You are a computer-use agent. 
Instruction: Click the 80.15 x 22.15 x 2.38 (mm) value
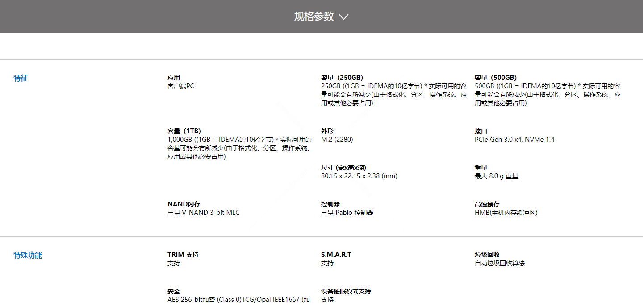pyautogui.click(x=359, y=176)
